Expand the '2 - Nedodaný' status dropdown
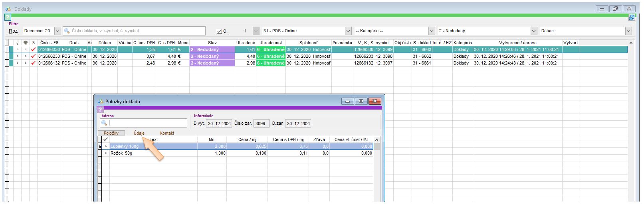This screenshot has width=644, height=206. point(534,31)
